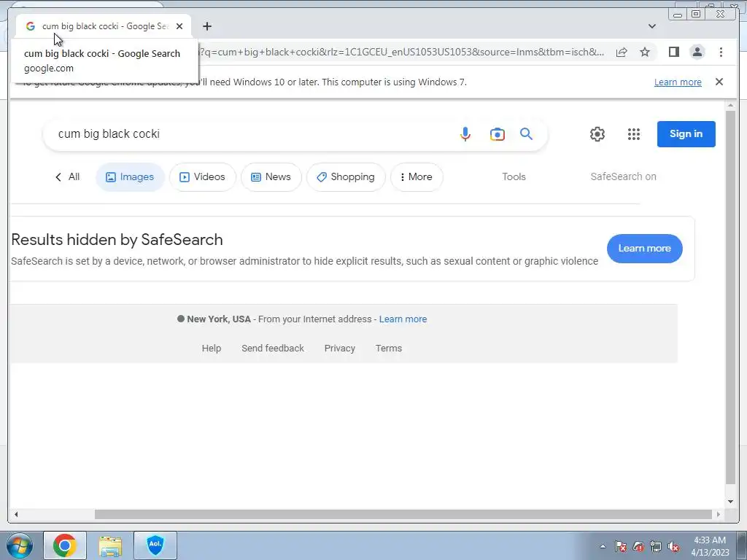This screenshot has width=747, height=560.
Task: Show hidden system tray icons
Action: tap(603, 546)
